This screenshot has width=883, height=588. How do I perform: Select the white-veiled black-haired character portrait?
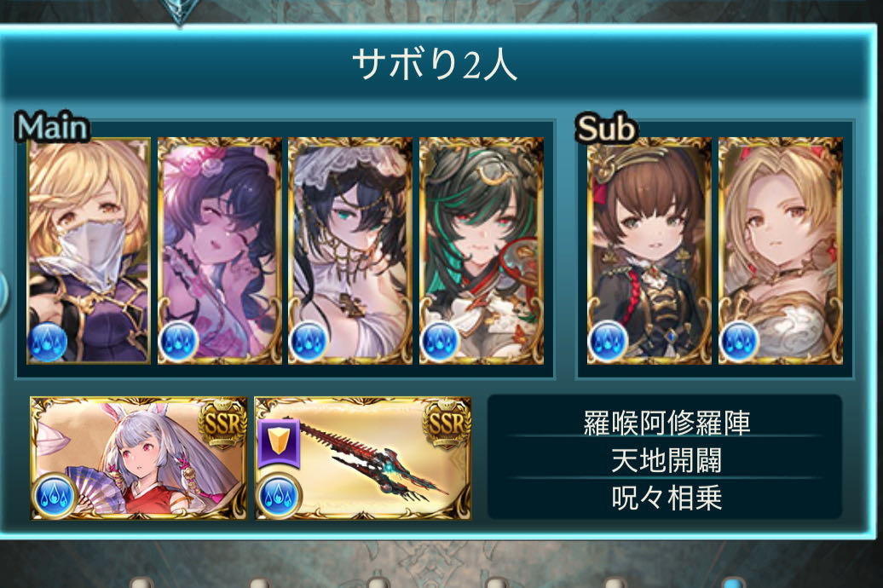(350, 251)
